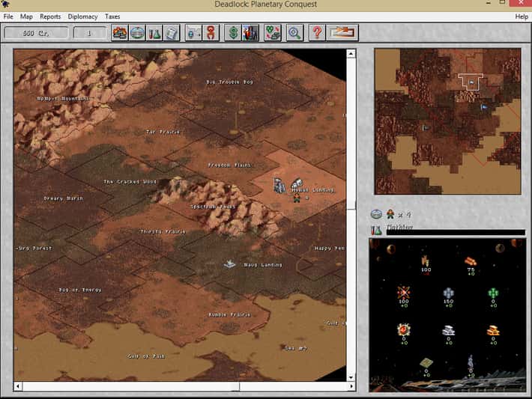Open research with the flasks toolbar icon

pyautogui.click(x=154, y=33)
